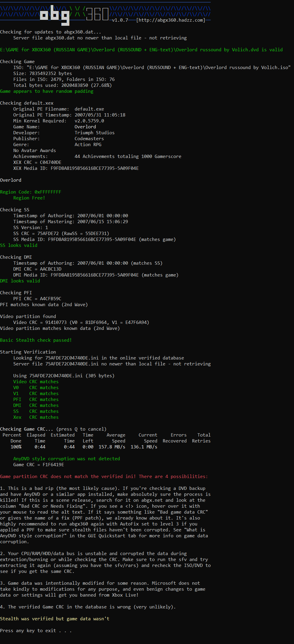Screen dimensions: 294x644
Task: Select 'Game CRC = F1F6419E' line
Action: click(x=39, y=465)
